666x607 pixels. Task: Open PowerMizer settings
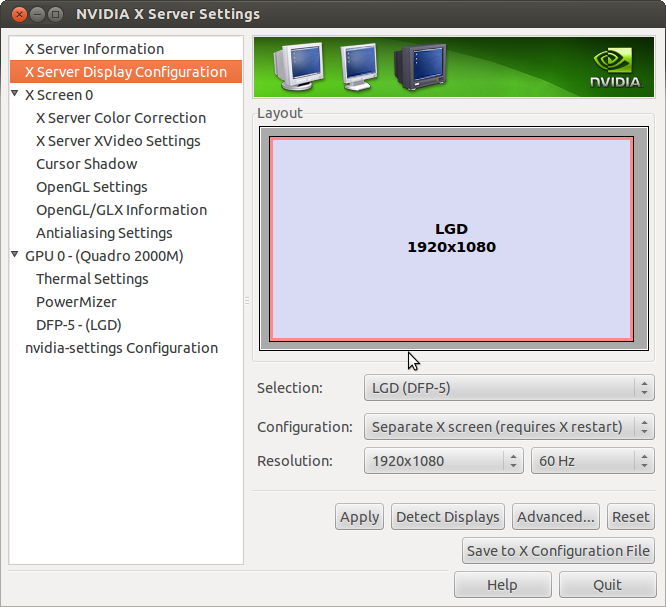76,302
